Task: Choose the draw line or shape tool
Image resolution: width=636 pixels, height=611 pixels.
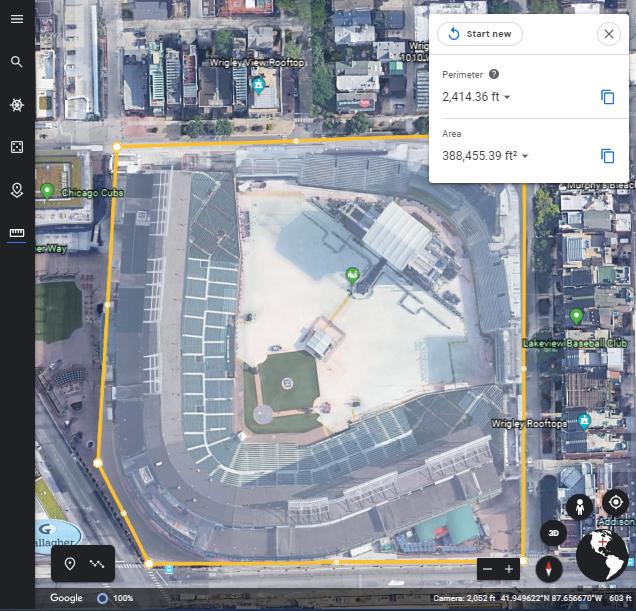Action: (97, 564)
